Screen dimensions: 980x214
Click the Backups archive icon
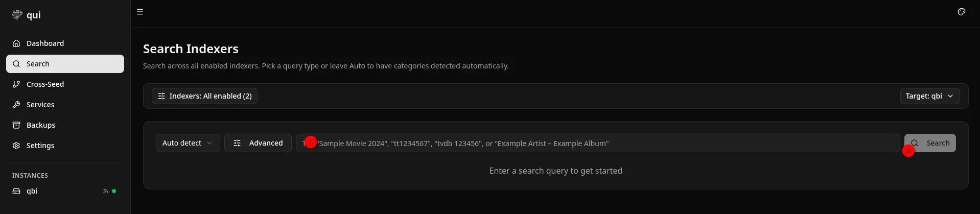point(16,125)
